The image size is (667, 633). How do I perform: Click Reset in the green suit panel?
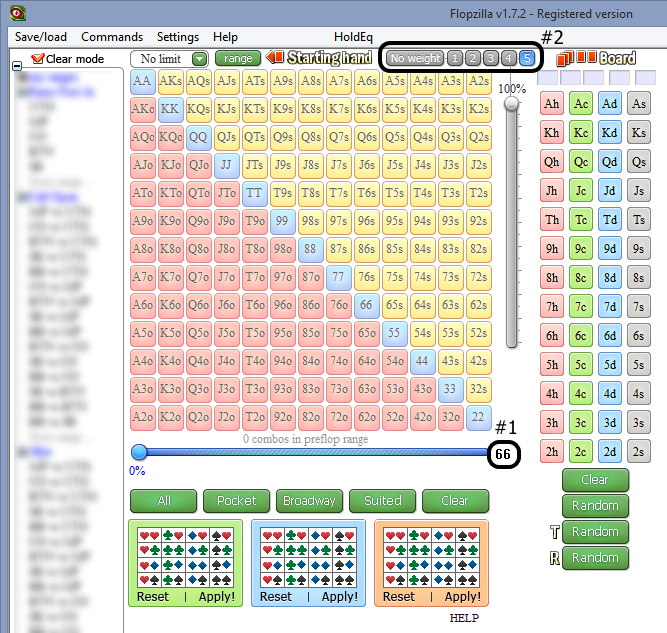153,597
